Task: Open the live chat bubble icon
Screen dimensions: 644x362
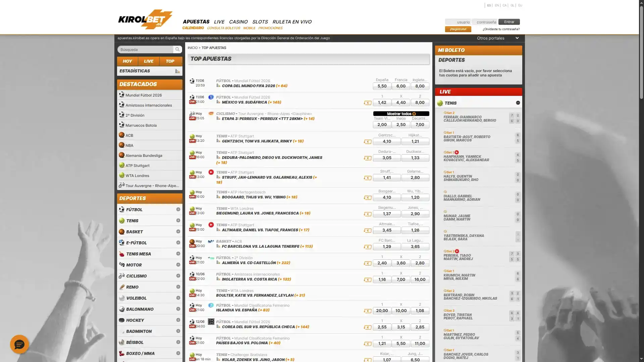Action: tap(19, 344)
